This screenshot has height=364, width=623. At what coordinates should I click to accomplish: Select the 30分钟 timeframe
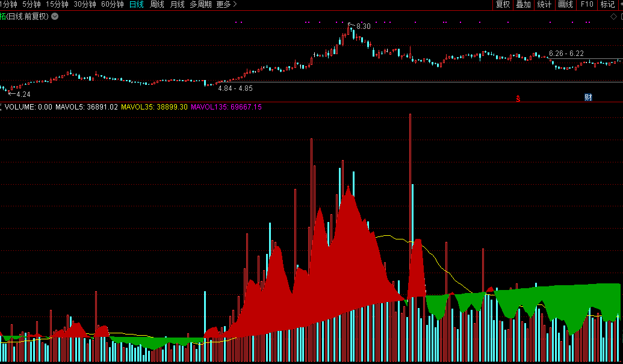(85, 5)
